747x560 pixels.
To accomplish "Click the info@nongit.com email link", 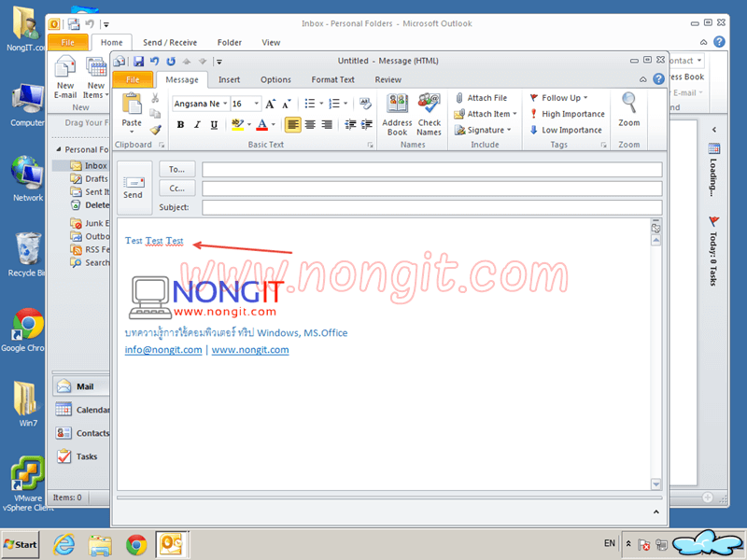I will (163, 349).
